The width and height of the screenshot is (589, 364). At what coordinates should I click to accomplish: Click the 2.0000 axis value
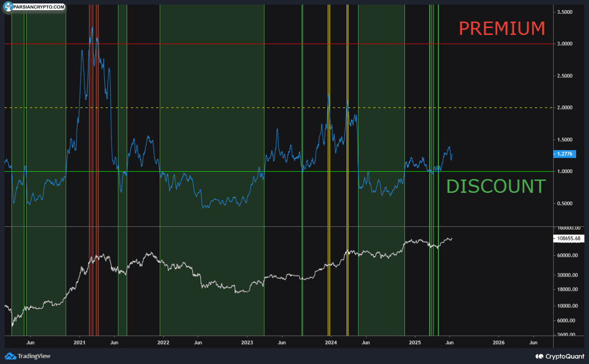pyautogui.click(x=565, y=108)
